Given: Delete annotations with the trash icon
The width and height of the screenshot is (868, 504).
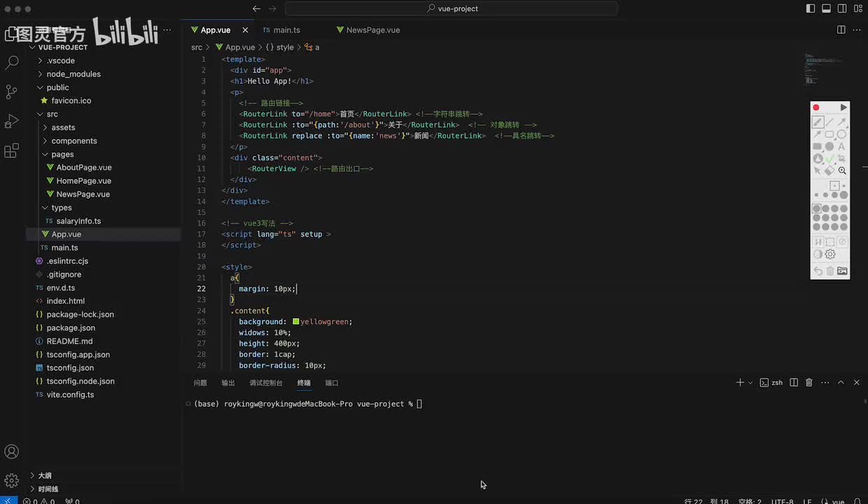Looking at the screenshot, I should pyautogui.click(x=830, y=271).
